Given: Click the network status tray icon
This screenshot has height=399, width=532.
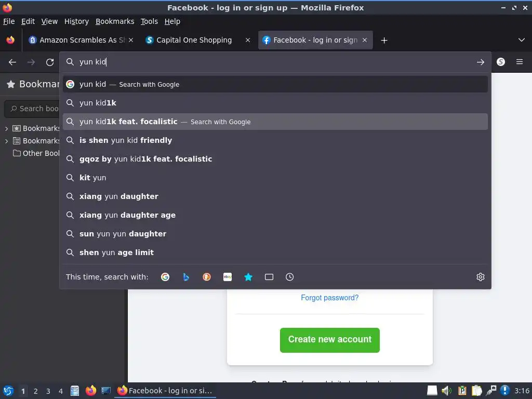Looking at the screenshot, I should 491,391.
